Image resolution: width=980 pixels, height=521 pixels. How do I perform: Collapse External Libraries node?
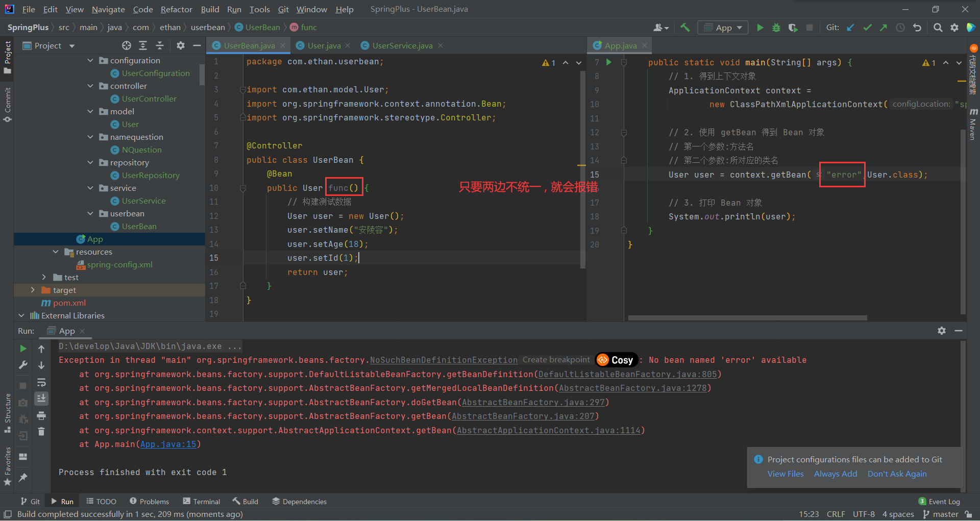pos(21,315)
